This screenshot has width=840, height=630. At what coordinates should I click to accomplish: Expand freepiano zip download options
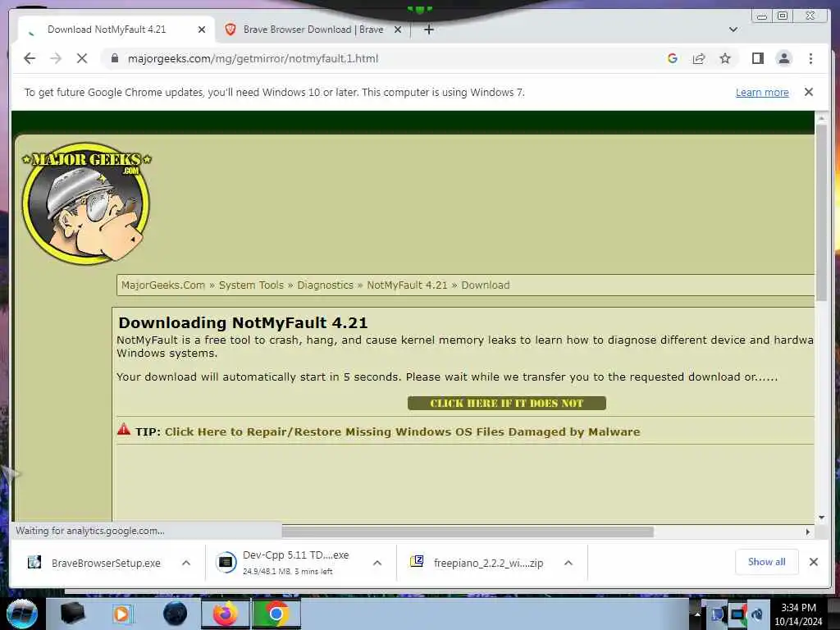click(x=568, y=563)
